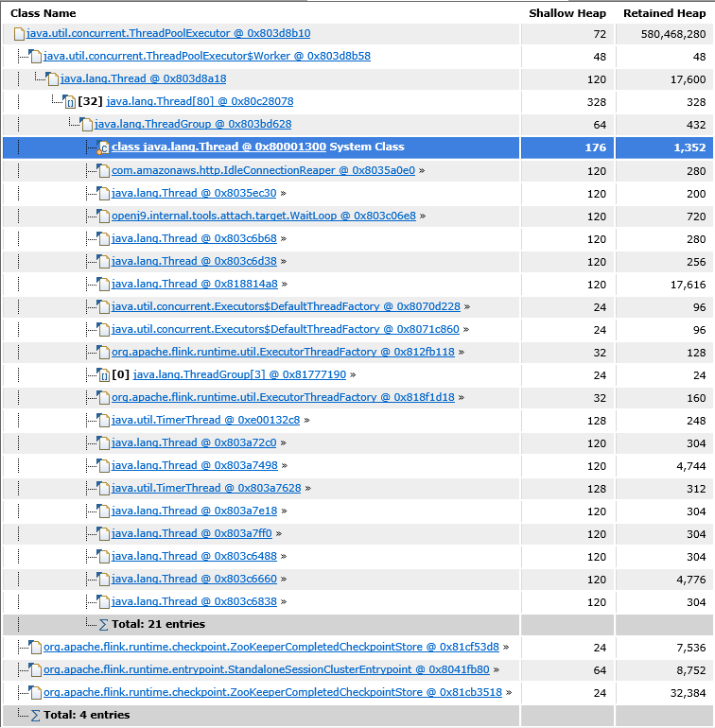This screenshot has height=728, width=715.
Task: Sort by the Shallow Heap column header
Action: pos(567,13)
